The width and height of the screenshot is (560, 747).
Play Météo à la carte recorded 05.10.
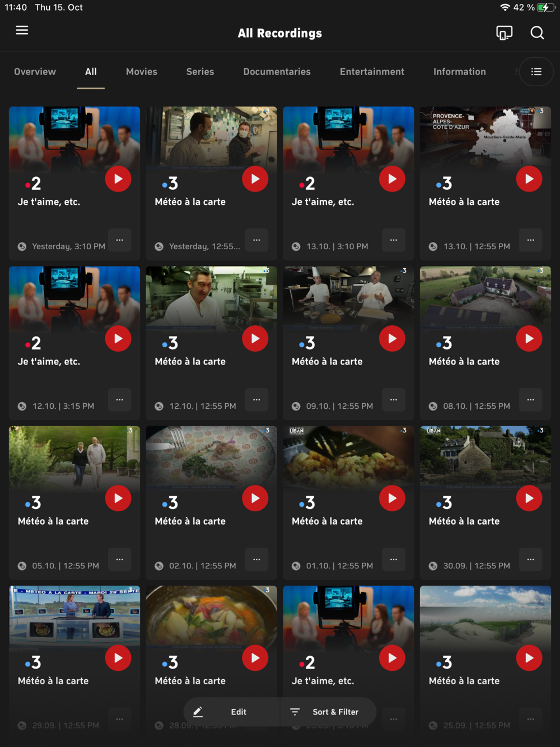click(118, 498)
